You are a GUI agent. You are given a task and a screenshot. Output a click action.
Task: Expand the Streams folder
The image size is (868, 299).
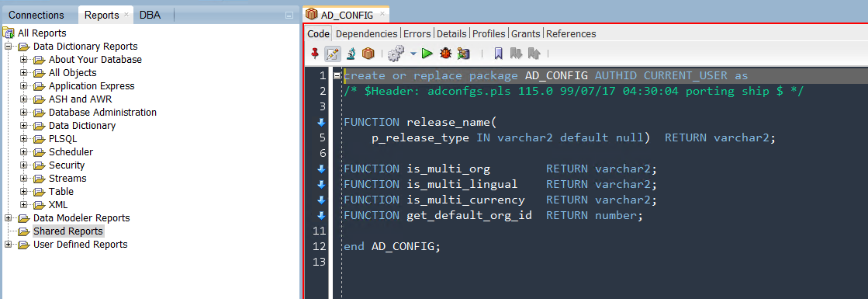[x=23, y=178]
